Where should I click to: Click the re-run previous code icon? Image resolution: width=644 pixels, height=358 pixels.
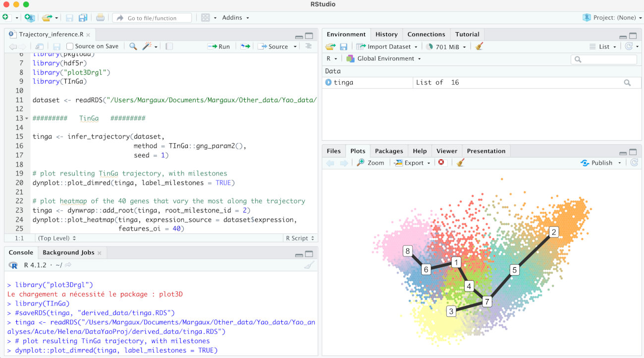[x=245, y=46]
